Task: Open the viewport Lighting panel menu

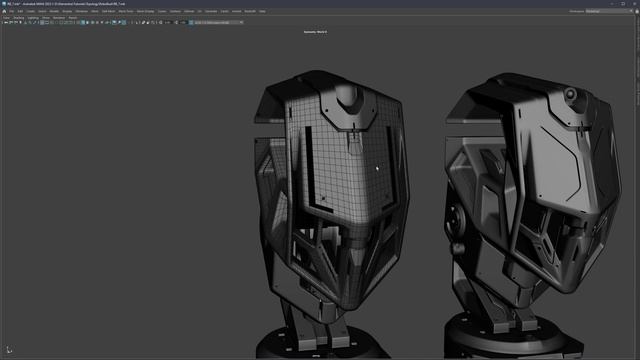Action: 33,18
